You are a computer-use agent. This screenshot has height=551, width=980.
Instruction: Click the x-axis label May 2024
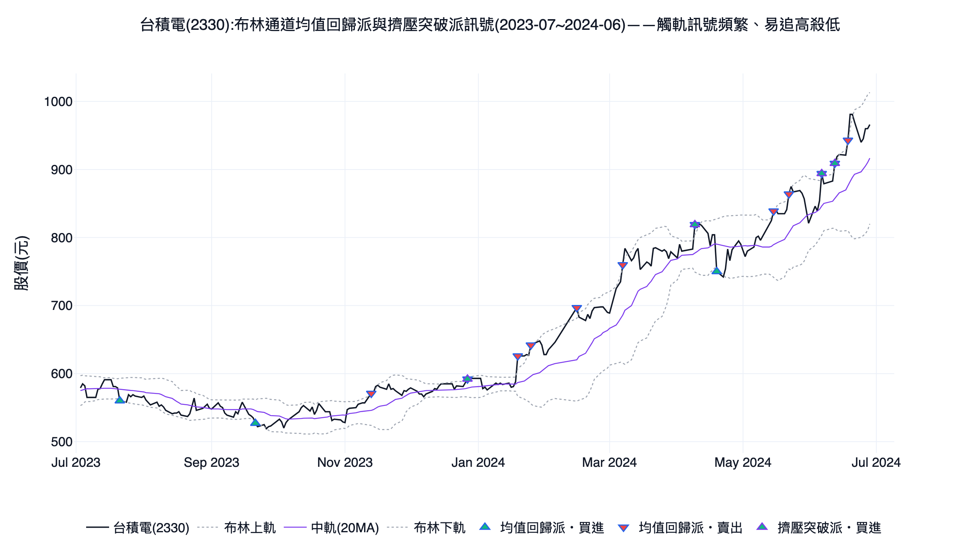(x=743, y=463)
